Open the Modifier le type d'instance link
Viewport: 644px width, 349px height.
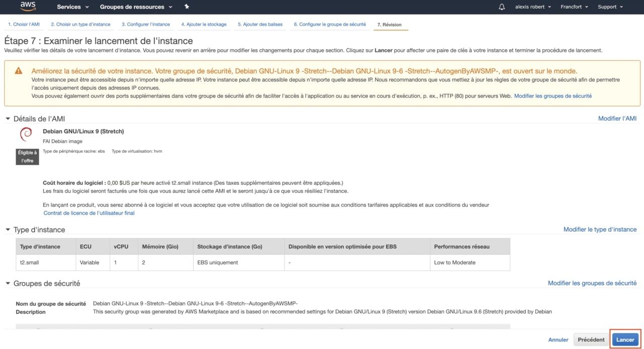[x=600, y=229]
